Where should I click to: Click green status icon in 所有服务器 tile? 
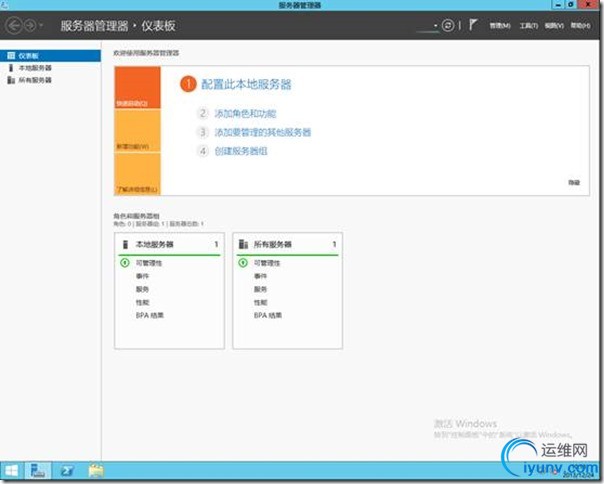click(x=243, y=263)
